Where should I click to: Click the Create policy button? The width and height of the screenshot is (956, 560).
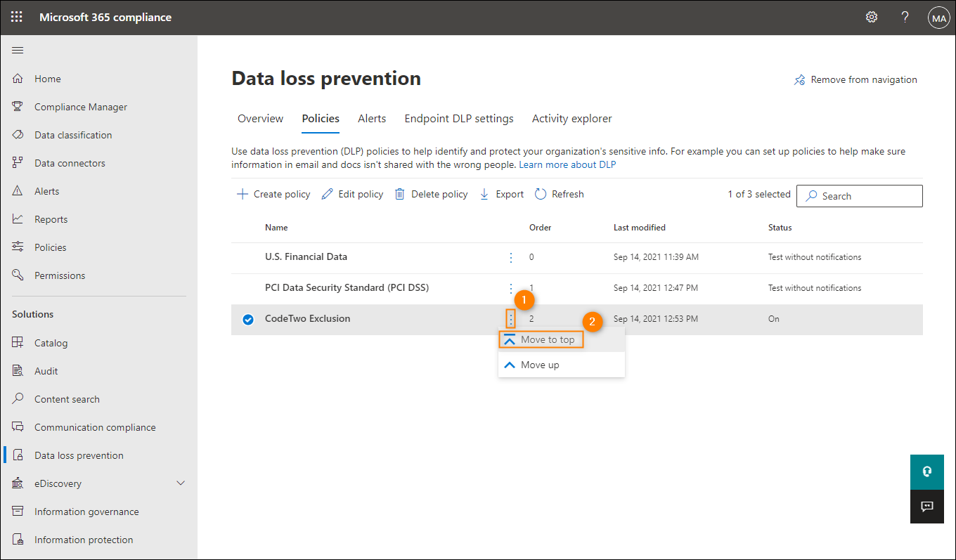point(273,194)
